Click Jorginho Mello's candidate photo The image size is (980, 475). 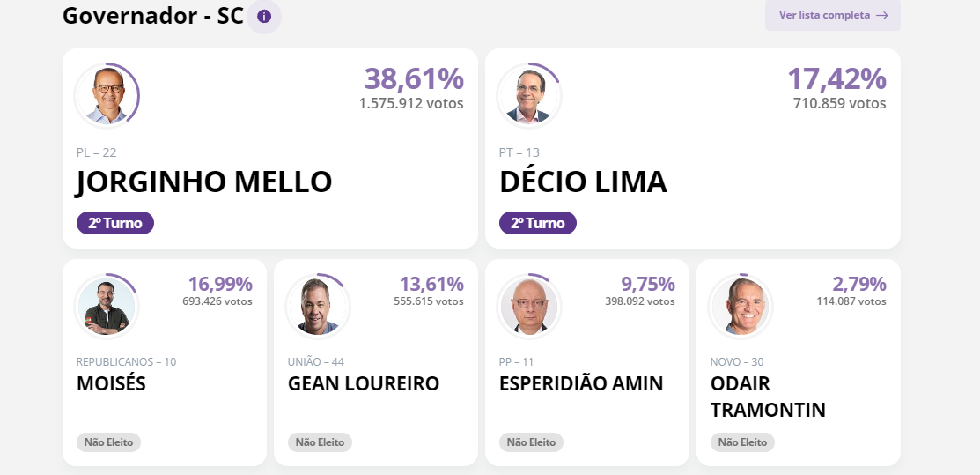(107, 96)
